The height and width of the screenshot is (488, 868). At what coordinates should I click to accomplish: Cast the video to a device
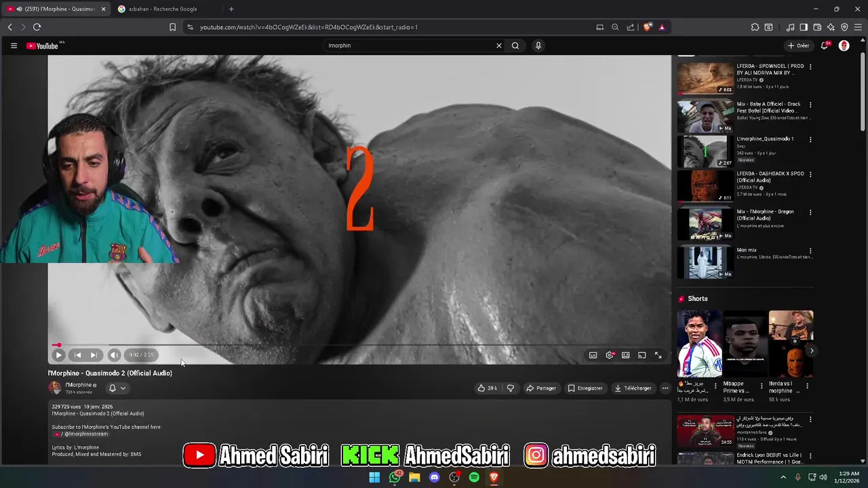pyautogui.click(x=642, y=355)
